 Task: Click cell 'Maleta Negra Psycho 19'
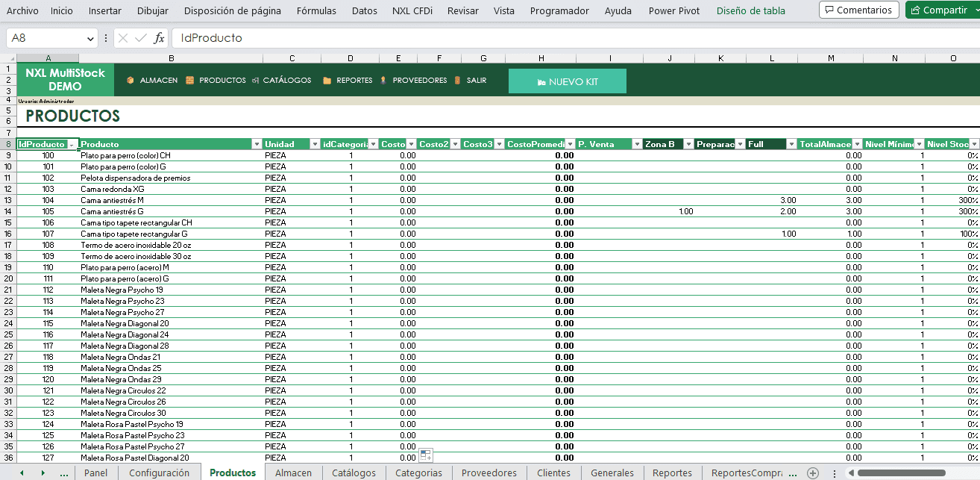(171, 290)
